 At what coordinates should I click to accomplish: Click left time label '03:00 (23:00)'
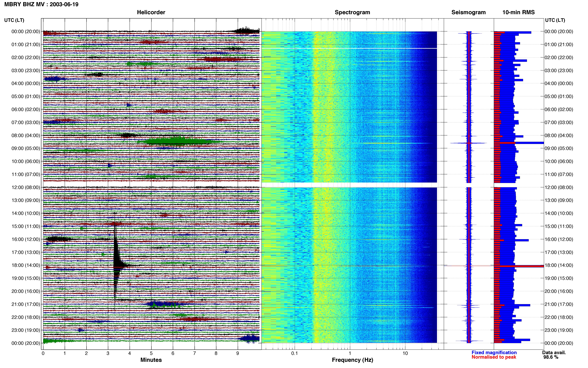tap(26, 71)
